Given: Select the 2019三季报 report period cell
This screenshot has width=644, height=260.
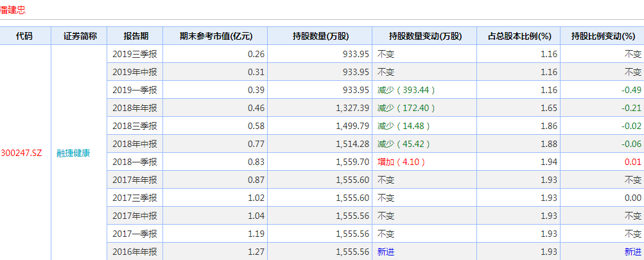Looking at the screenshot, I should (135, 54).
